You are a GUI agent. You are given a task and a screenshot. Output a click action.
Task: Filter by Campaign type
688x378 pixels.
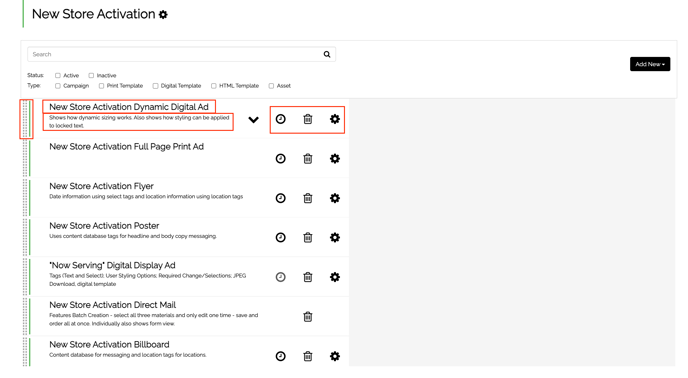(x=57, y=86)
